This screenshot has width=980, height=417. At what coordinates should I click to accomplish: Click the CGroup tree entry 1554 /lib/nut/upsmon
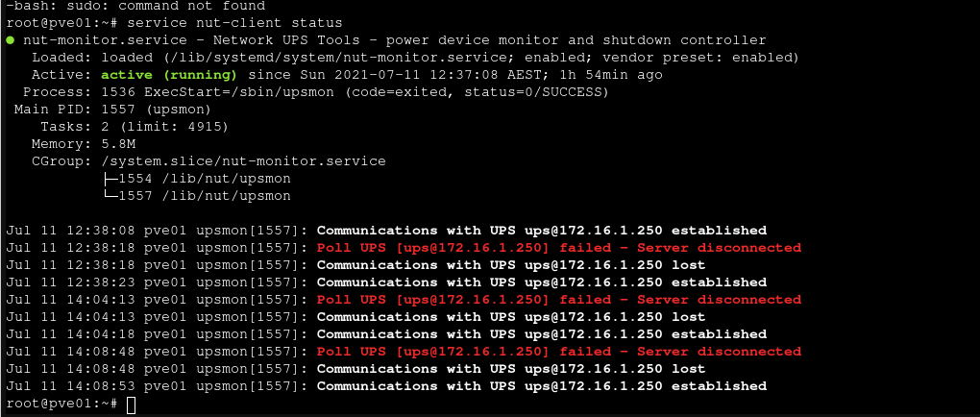197,179
